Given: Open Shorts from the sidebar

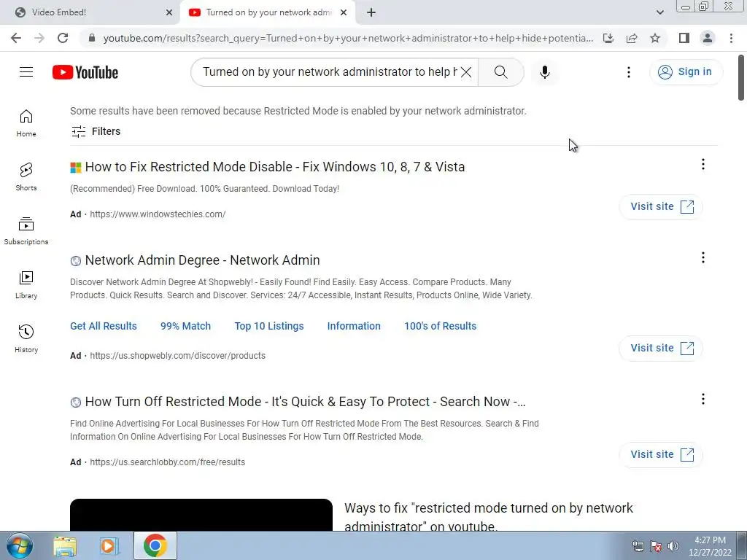Looking at the screenshot, I should click(26, 177).
